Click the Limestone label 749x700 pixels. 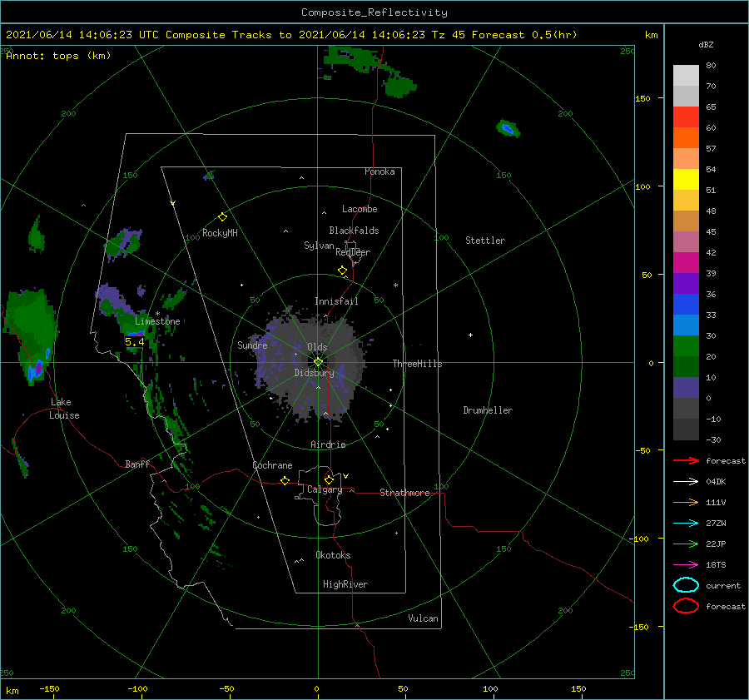[157, 321]
